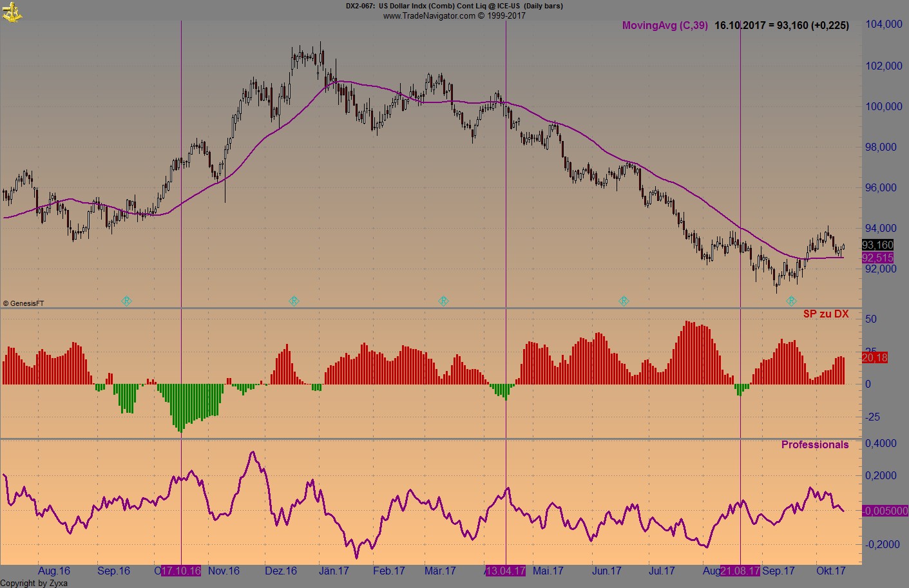Screen dimensions: 909x588
Task: Select the ® marker beneath the Jul.17 bars
Action: [624, 300]
